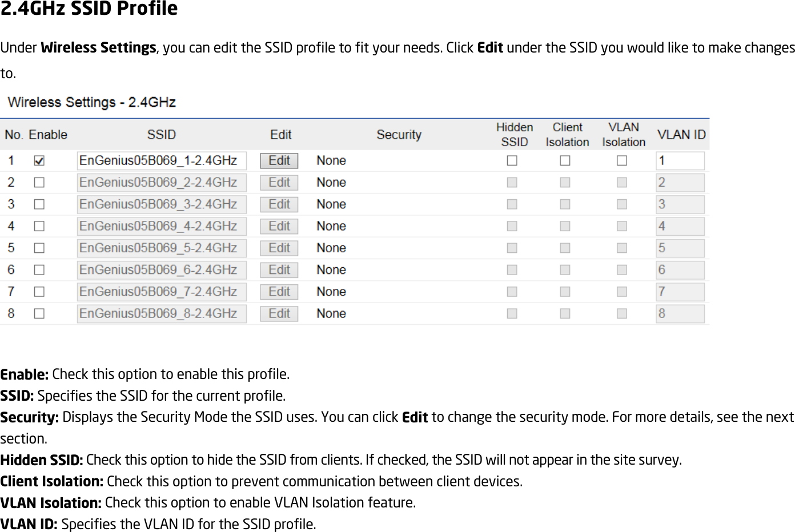Click Edit for EnGenius05B069_7-2.4GHz

[279, 292]
